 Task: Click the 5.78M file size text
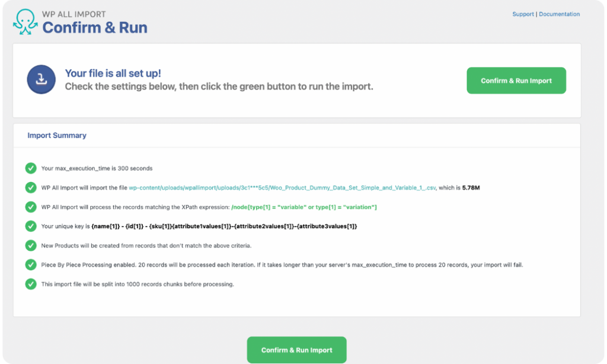pyautogui.click(x=471, y=188)
